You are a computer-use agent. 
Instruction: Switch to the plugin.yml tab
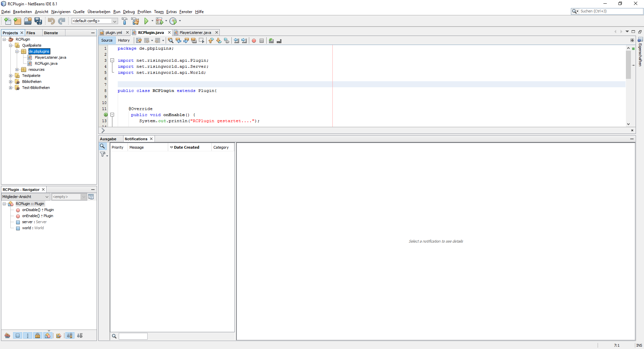coord(114,33)
